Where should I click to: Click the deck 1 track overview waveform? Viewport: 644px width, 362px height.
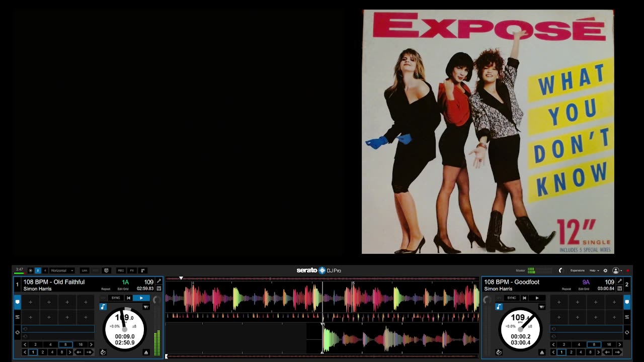[x=322, y=279]
